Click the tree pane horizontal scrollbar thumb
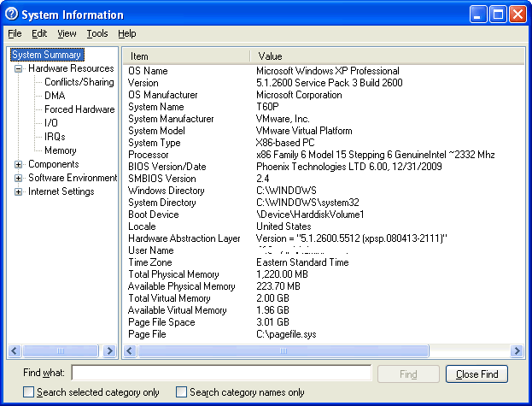 [x=61, y=350]
